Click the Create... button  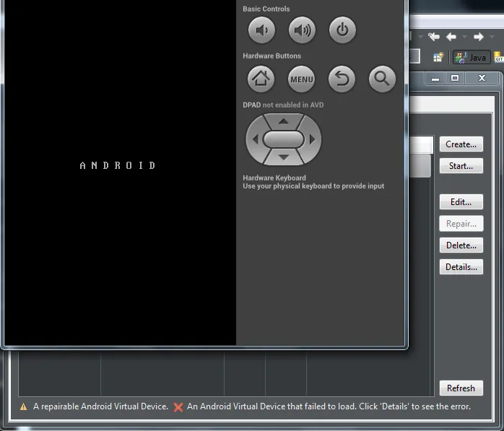(461, 144)
